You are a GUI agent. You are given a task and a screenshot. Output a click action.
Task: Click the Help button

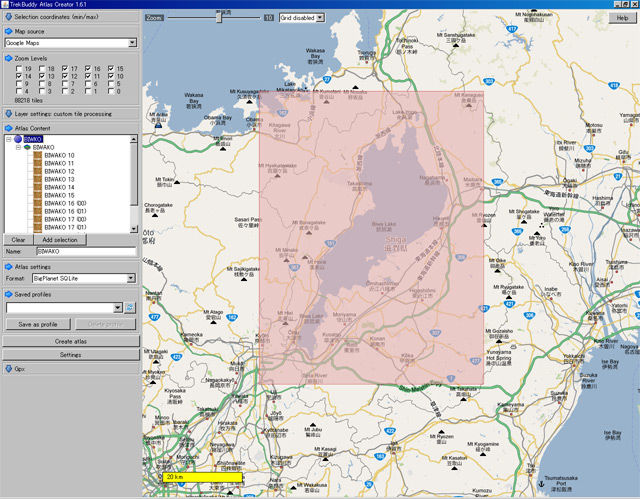622,18
